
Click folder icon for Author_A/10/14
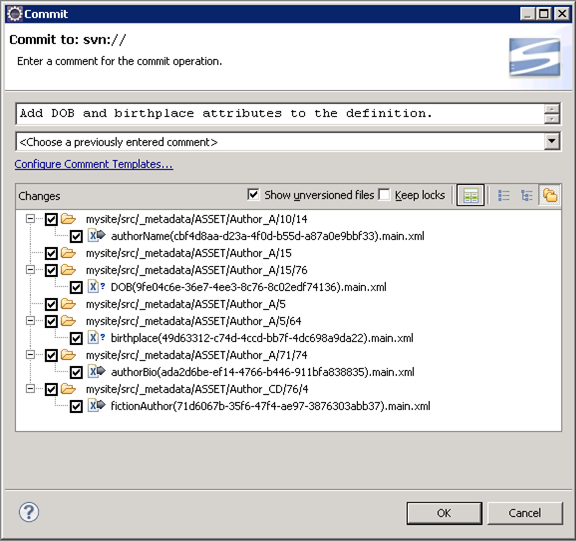click(x=68, y=219)
